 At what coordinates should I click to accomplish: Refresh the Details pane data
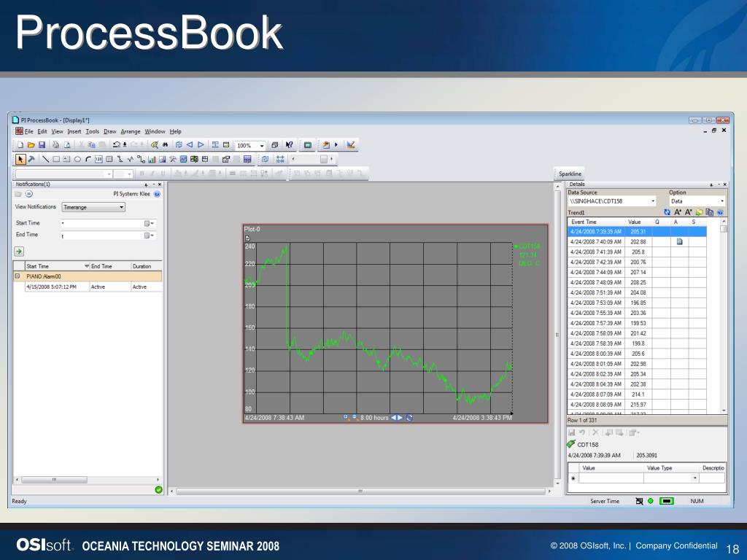(667, 212)
